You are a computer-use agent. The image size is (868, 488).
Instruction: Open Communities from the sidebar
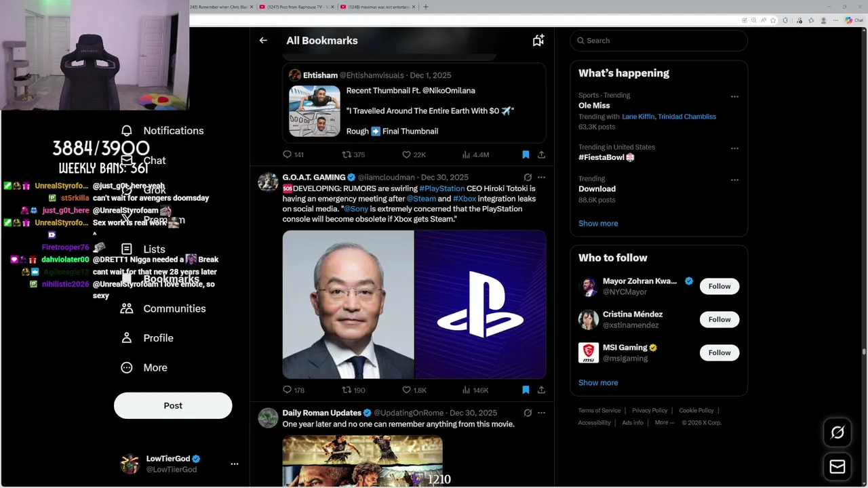[x=163, y=308]
